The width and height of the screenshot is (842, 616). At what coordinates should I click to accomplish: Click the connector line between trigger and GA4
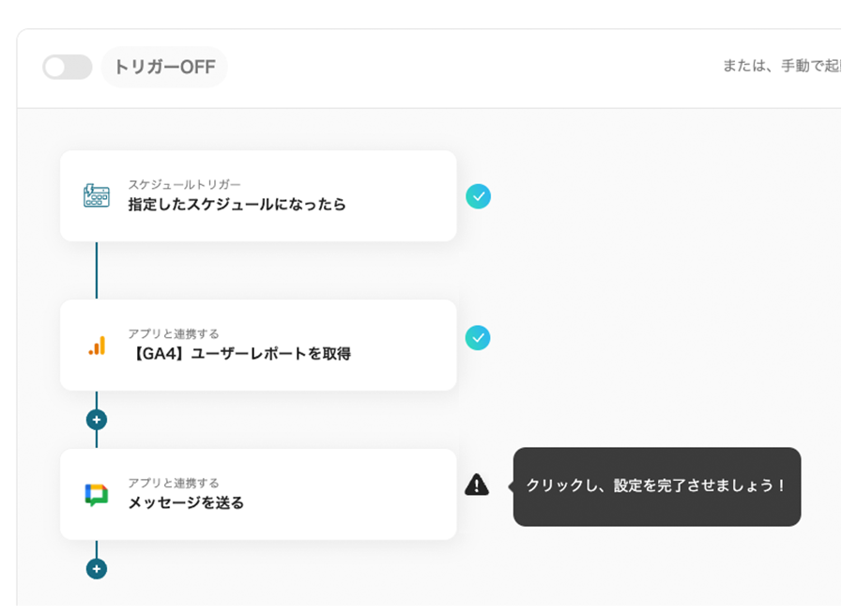[96, 270]
